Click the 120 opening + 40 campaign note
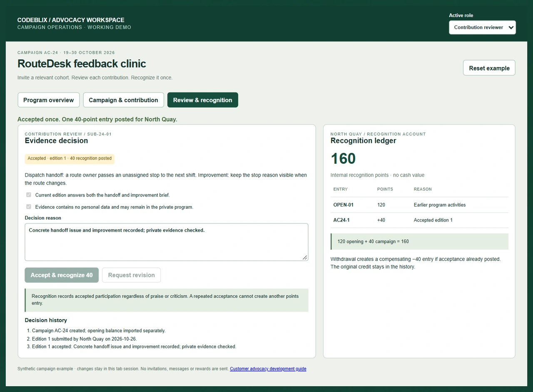Image resolution: width=533 pixels, height=392 pixels. [419, 242]
